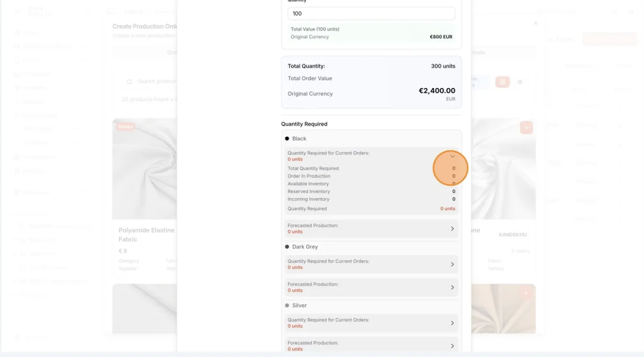The image size is (644, 357).
Task: Click the Polyamide Elastine Fabric product thumbnail
Action: coord(145,169)
